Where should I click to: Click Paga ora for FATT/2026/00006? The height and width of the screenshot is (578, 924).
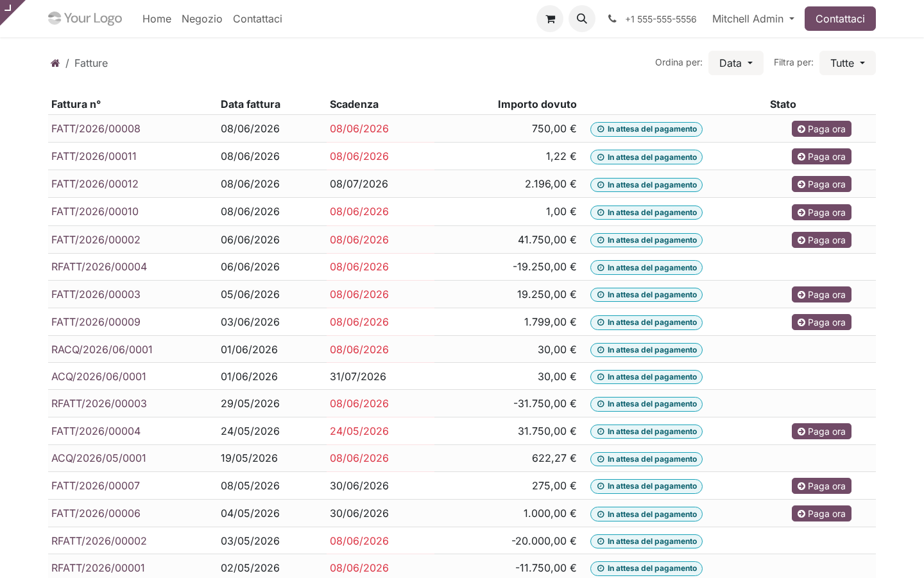coord(821,514)
